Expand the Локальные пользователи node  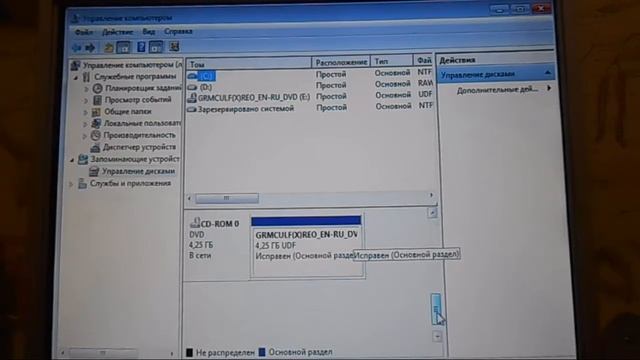[85, 124]
